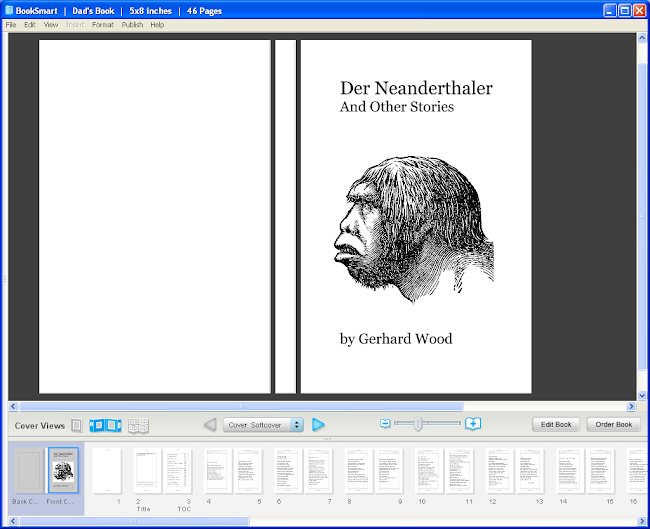
Task: Select the page 10 thumbnail
Action: (429, 471)
